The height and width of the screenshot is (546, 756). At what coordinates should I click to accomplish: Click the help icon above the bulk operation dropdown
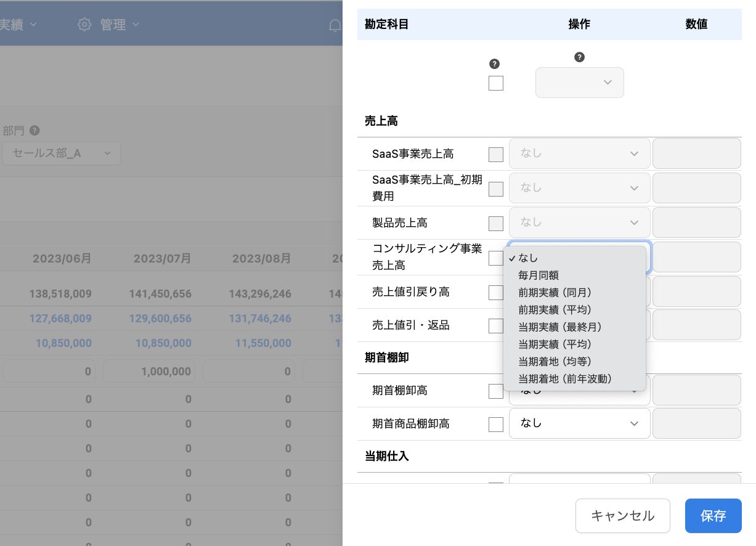(579, 57)
